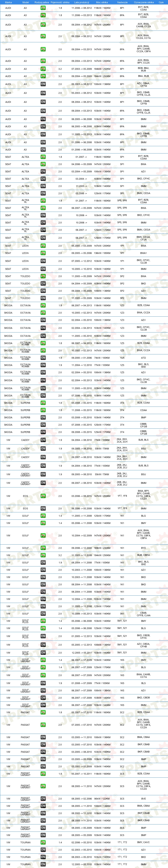Select PB icon in VW Golf 169kW BYD row
The image size is (168, 868).
(43, 548)
